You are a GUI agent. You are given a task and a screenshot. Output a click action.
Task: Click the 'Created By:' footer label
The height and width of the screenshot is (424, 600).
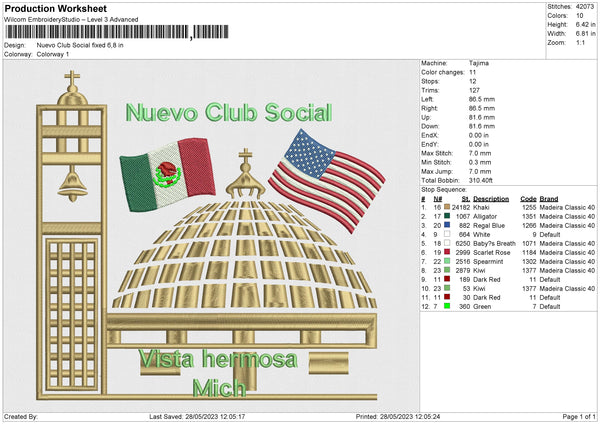[21, 416]
